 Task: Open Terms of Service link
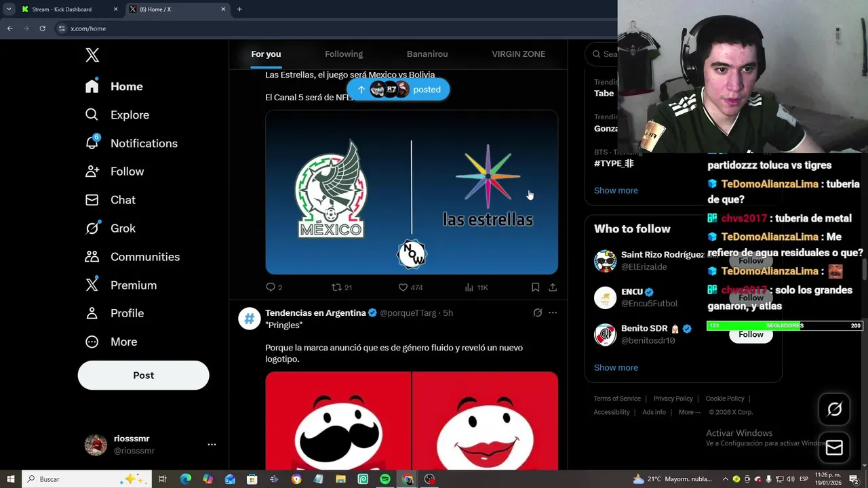click(617, 399)
